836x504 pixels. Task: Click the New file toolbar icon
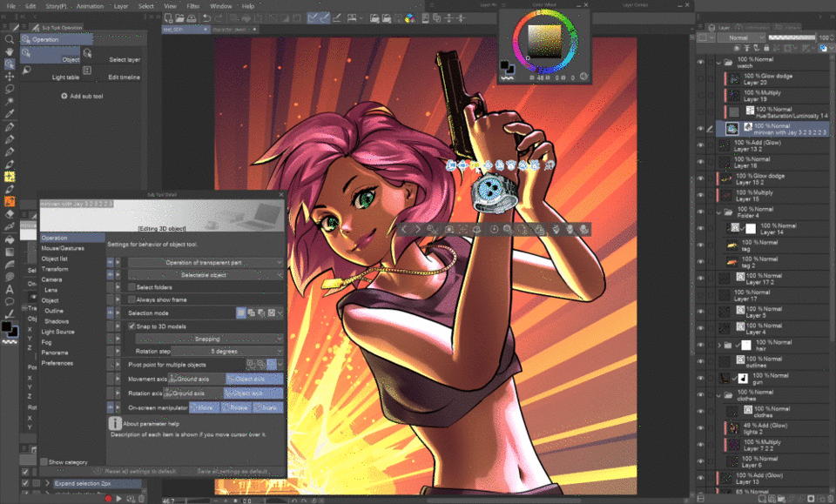pos(168,18)
